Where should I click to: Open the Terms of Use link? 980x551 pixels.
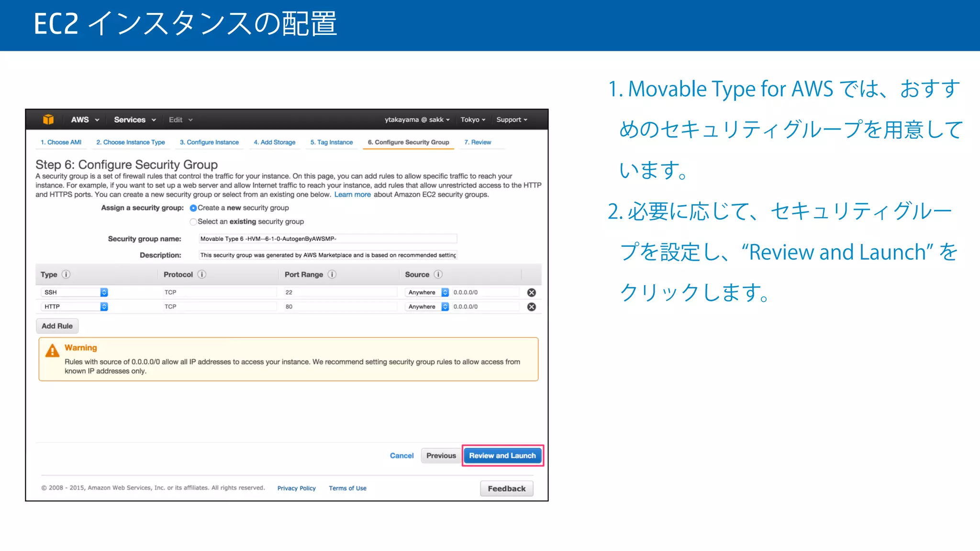pyautogui.click(x=347, y=488)
